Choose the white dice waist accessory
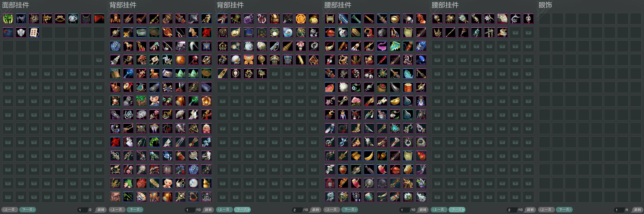Viewport: 644px width, 214px height. [343, 32]
